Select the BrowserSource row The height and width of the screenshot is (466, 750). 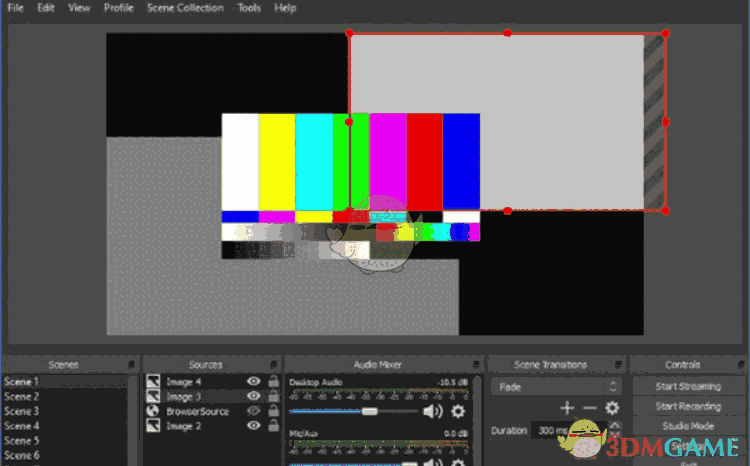tap(212, 411)
